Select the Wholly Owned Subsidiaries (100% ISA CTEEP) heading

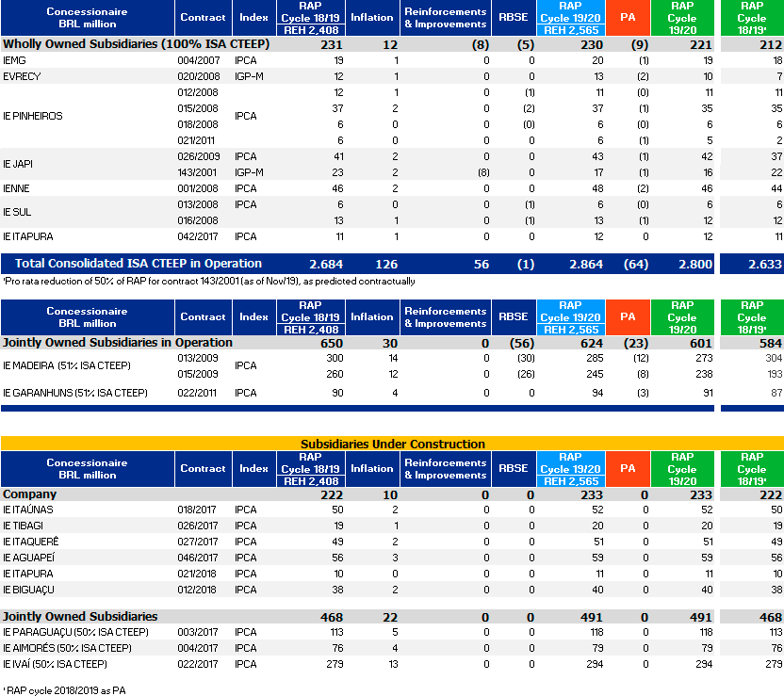(136, 44)
